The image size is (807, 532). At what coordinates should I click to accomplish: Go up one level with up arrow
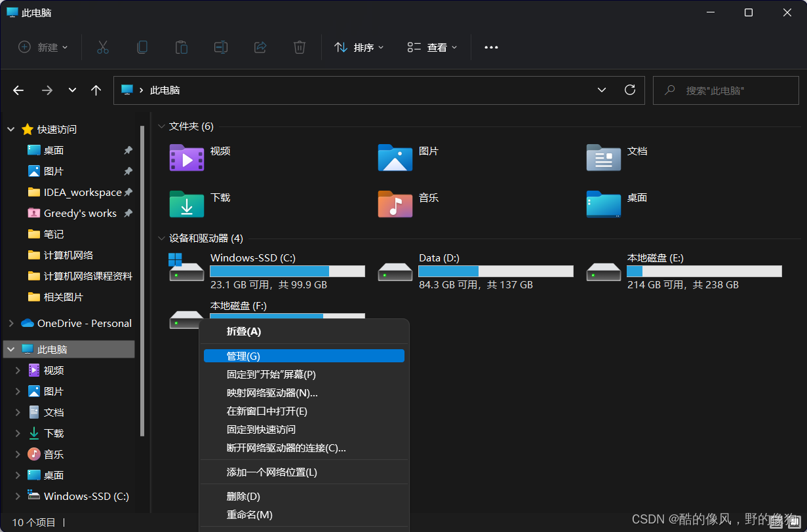click(96, 90)
